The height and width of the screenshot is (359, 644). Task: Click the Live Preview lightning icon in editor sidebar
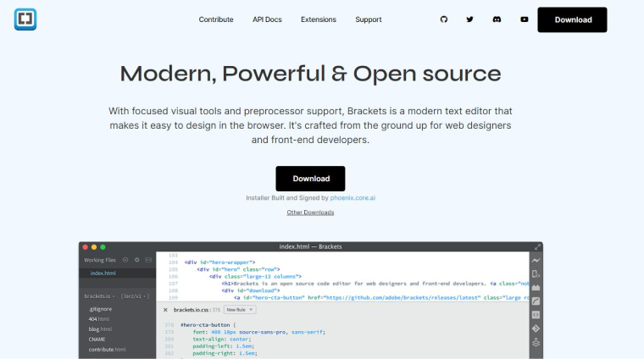coord(536,261)
